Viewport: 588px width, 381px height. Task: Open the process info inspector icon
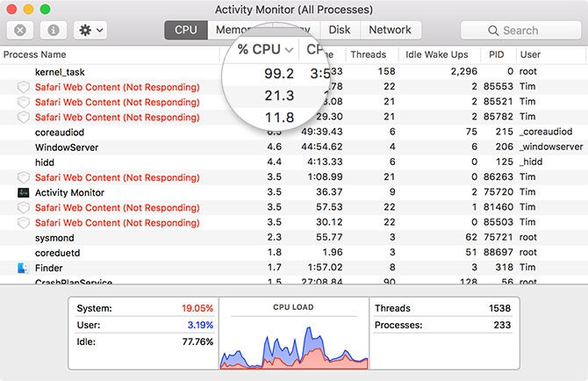[54, 30]
